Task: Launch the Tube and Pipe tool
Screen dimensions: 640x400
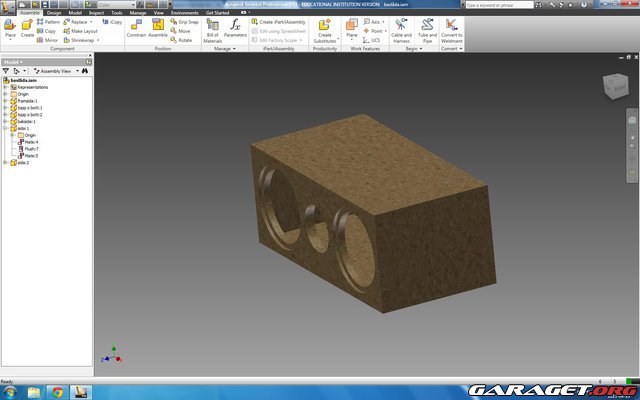Action: 427,29
